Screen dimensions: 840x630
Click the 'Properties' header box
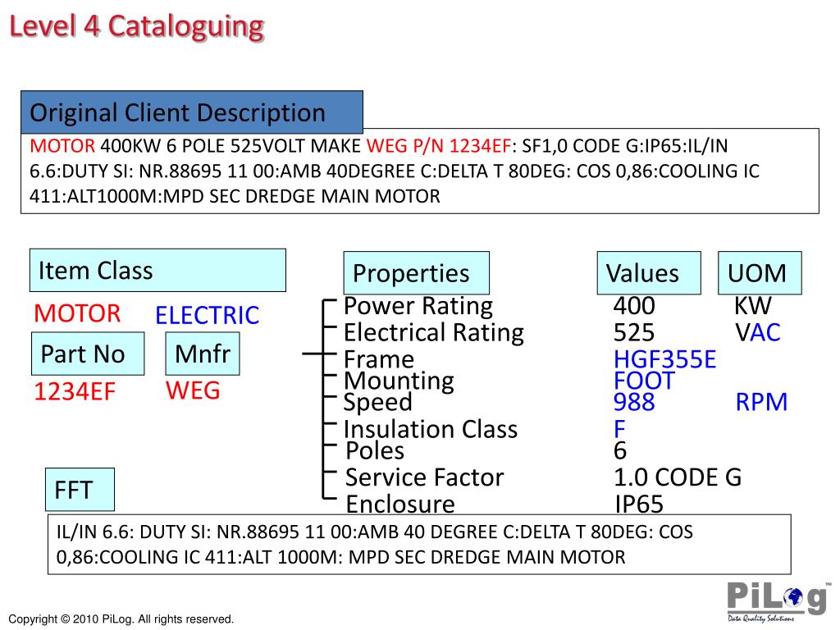pos(416,272)
